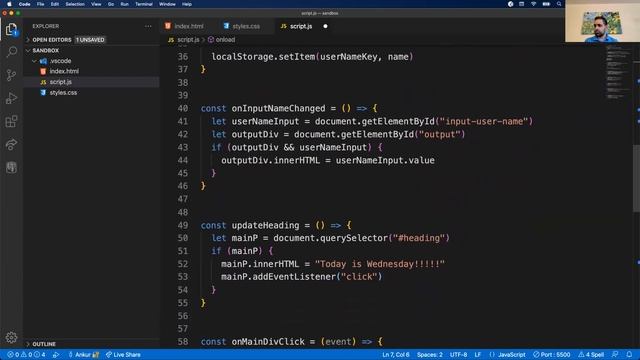640x360 pixels.
Task: Open the Edit menu
Action: click(x=55, y=4)
